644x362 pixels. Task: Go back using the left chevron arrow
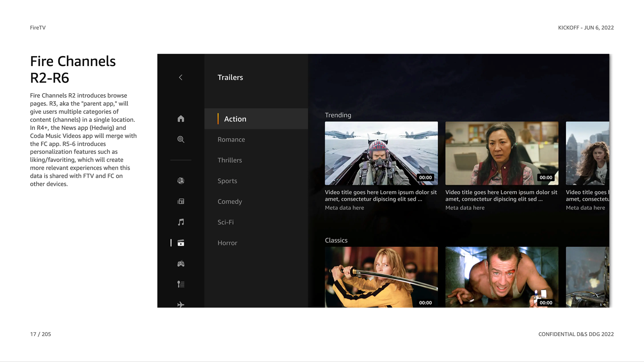coord(180,77)
